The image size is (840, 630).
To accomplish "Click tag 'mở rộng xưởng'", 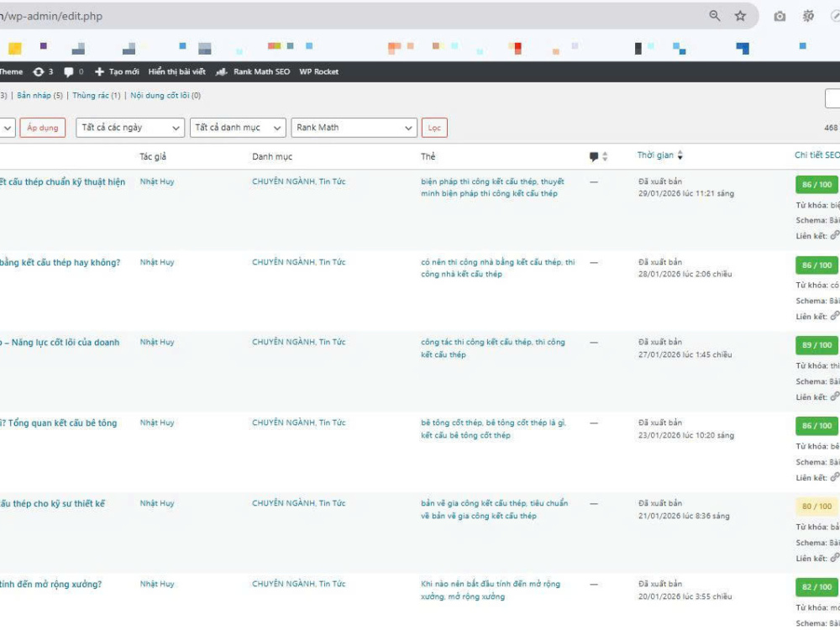I will click(x=477, y=596).
